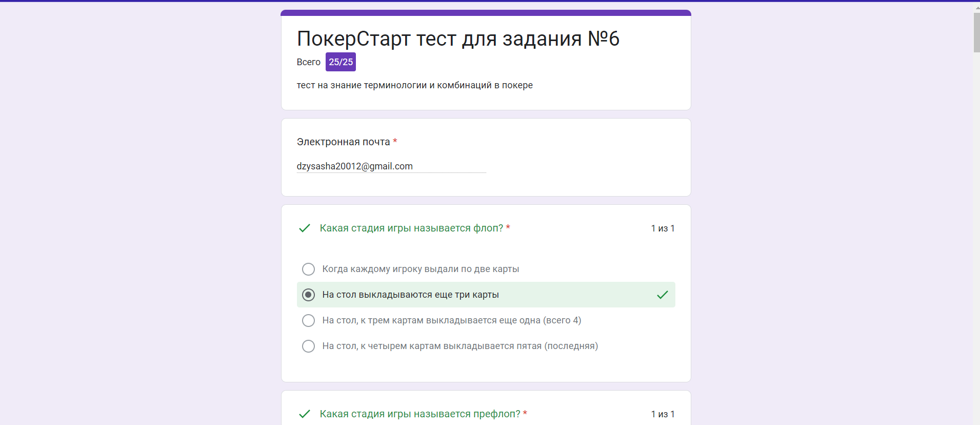Click the 'Всего' label next to score
This screenshot has height=425, width=980.
[x=308, y=62]
